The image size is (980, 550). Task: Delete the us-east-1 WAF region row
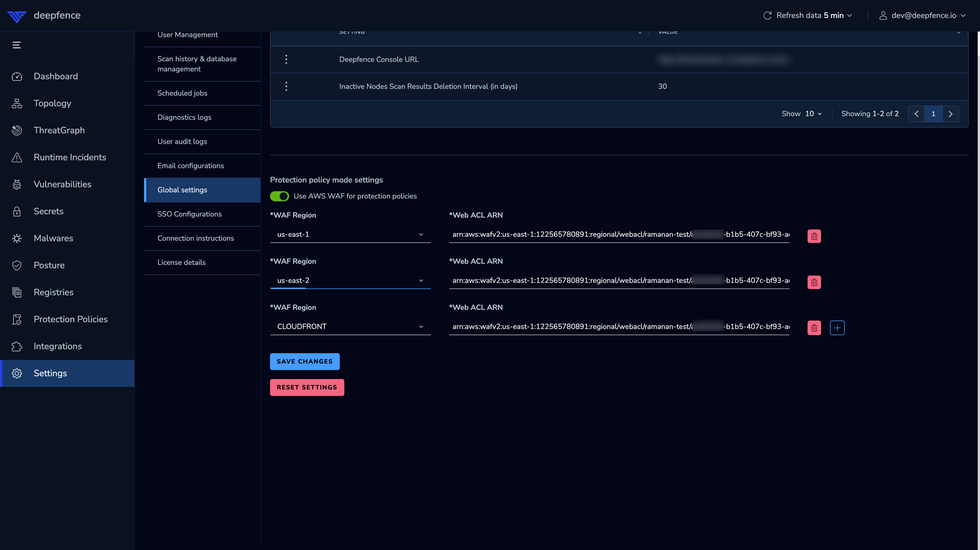814,236
